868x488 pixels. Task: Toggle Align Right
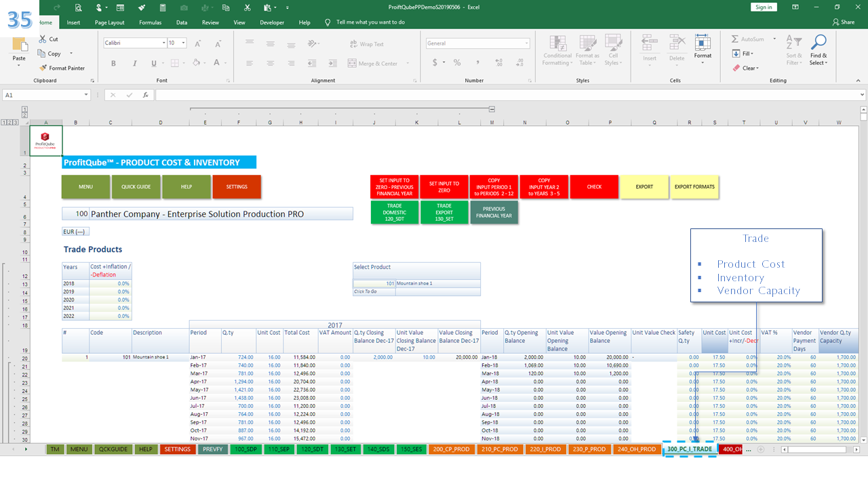tap(290, 64)
